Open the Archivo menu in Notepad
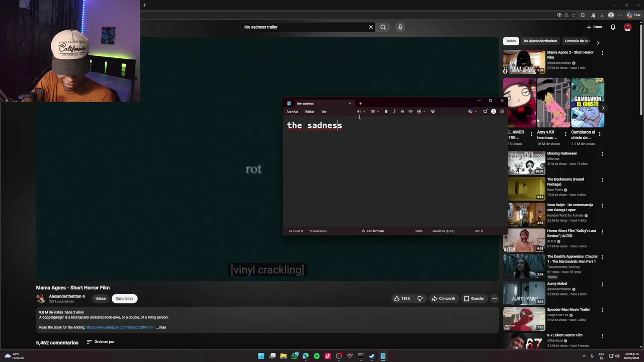Viewport: 644px width, 362px height. [x=292, y=112]
